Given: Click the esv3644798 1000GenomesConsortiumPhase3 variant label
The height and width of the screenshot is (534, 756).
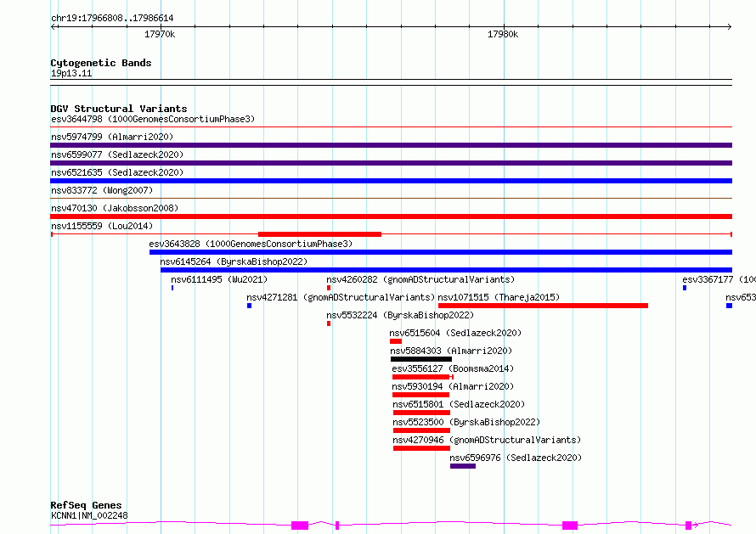Looking at the screenshot, I should [153, 119].
